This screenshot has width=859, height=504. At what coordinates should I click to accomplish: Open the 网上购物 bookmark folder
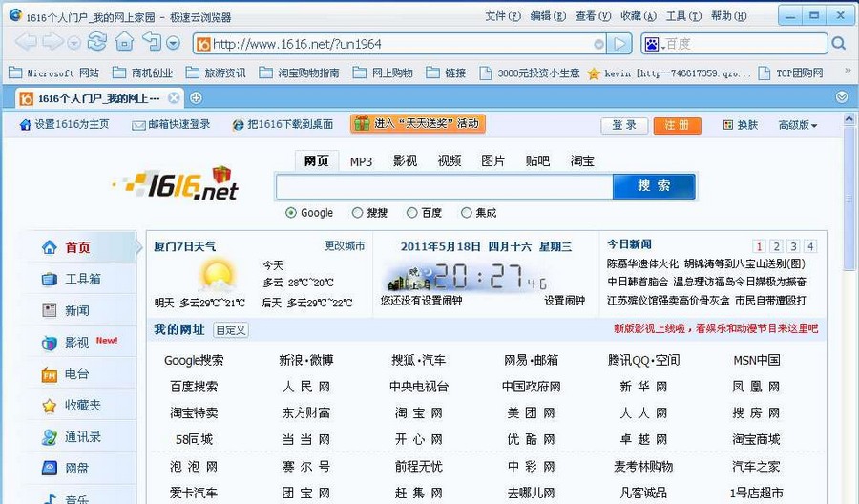click(x=383, y=73)
